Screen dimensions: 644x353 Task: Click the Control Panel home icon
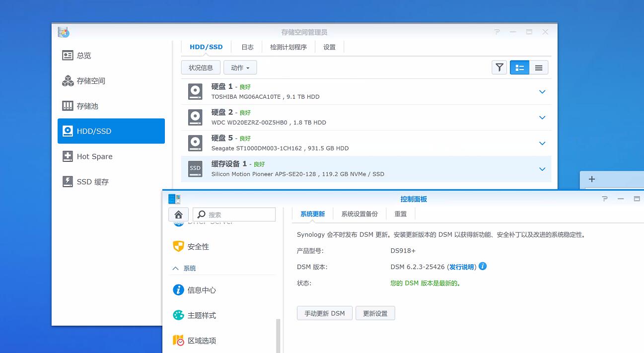click(x=179, y=214)
